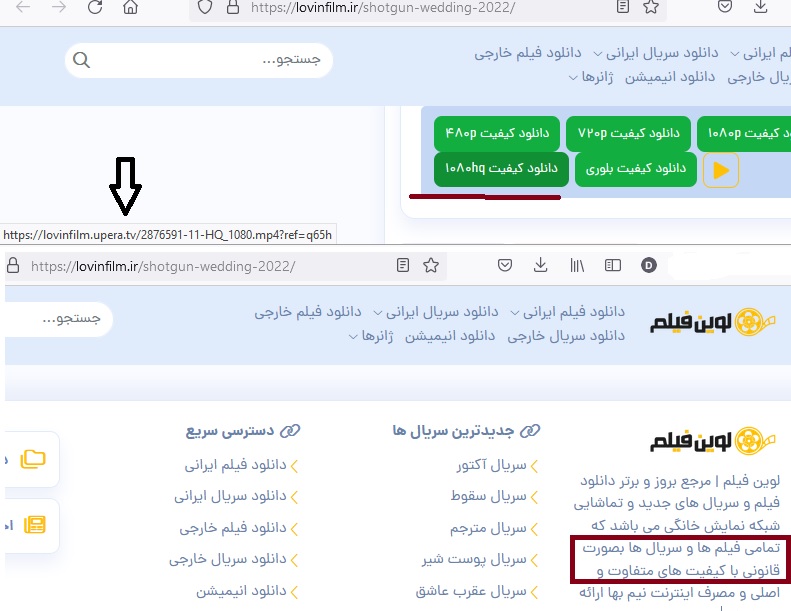Toggle reader view in the top browser

tap(623, 7)
